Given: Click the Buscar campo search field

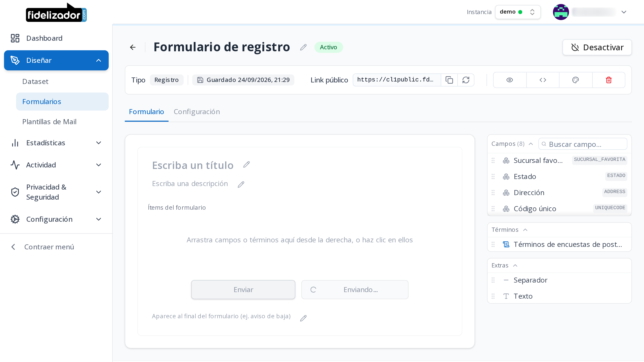Looking at the screenshot, I should pos(583,144).
